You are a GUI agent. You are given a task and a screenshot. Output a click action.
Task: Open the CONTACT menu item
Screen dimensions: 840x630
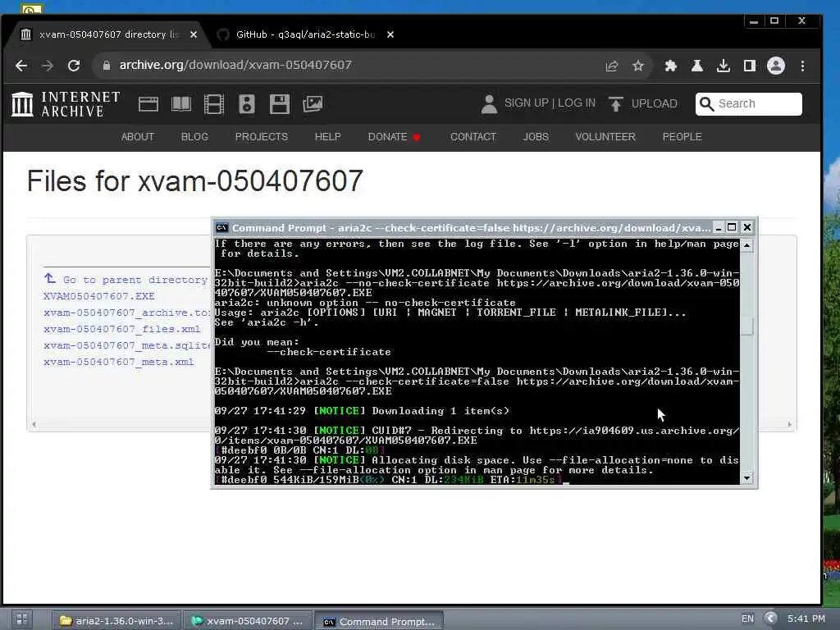coord(473,137)
